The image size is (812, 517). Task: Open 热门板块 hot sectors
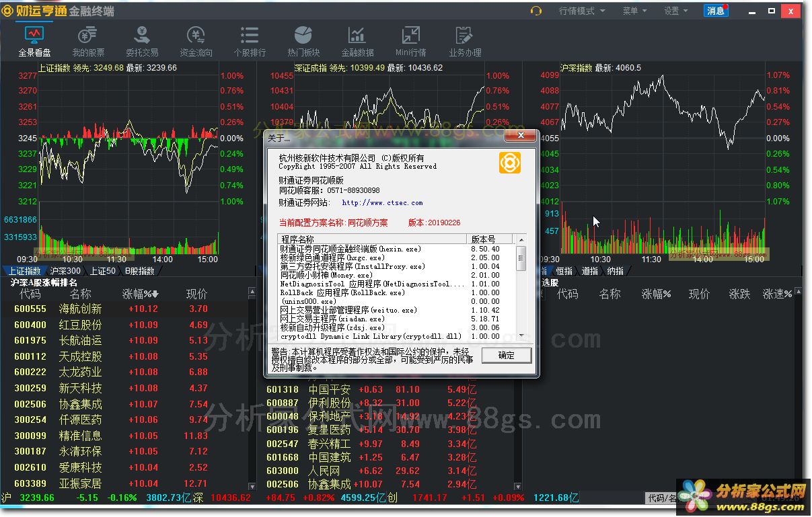(303, 42)
